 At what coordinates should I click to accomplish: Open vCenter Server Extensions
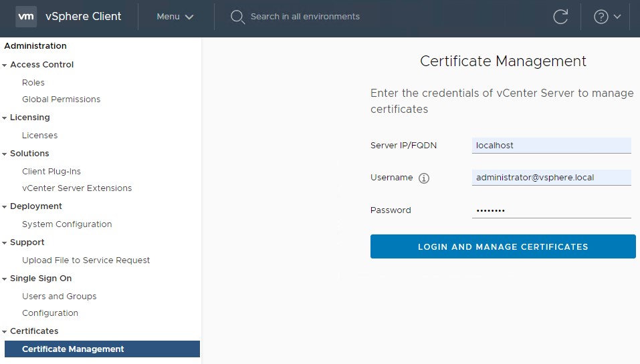[77, 188]
